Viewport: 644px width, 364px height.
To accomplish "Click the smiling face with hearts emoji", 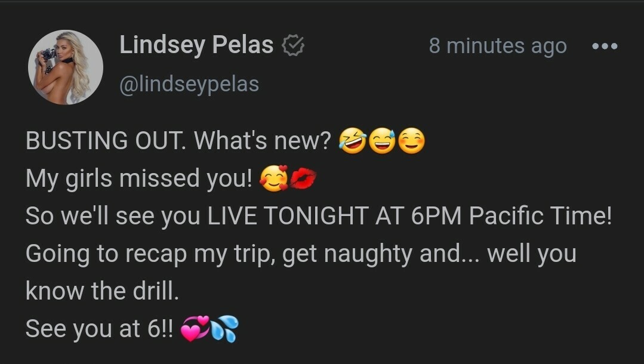I will tap(274, 178).
